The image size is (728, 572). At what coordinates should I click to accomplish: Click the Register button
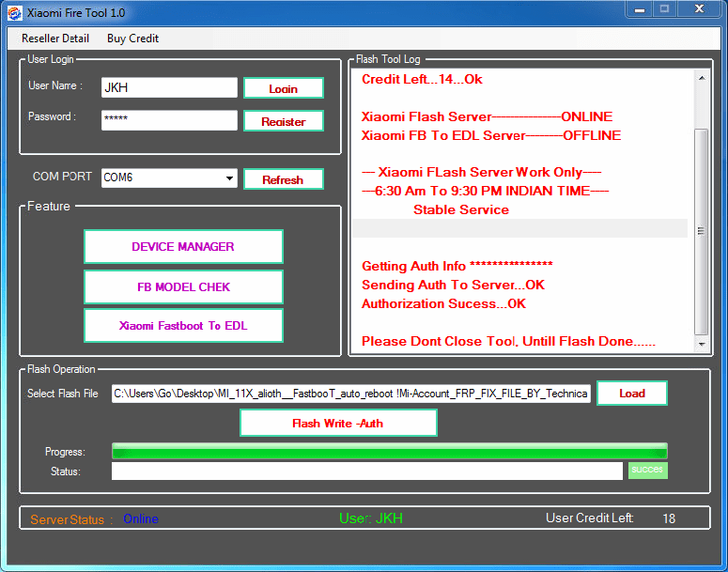coord(283,122)
